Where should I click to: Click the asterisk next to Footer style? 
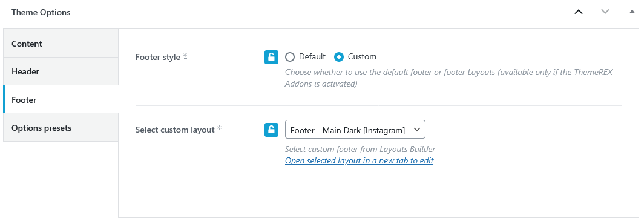tap(185, 56)
